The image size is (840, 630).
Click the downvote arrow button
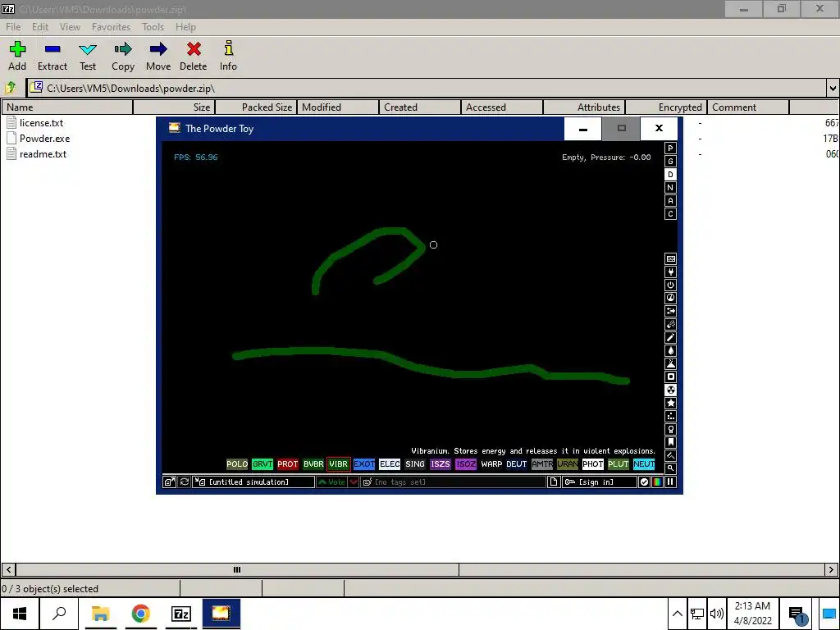coord(354,482)
